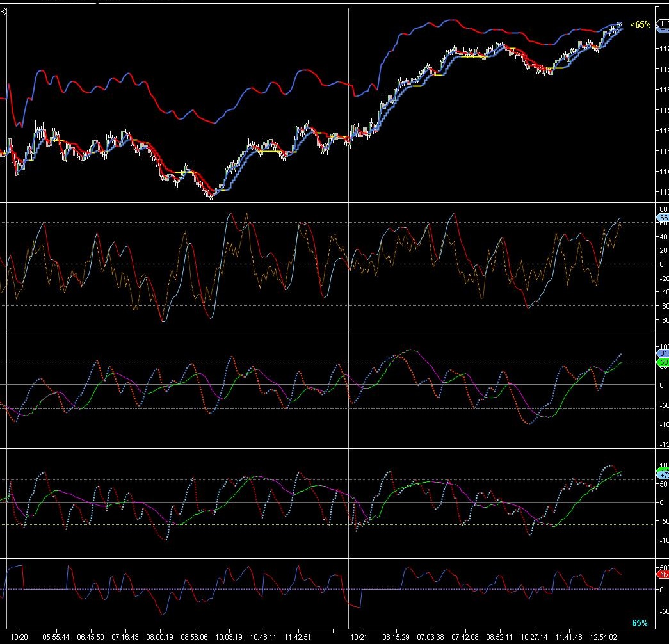Click the blue 81 value marker
The height and width of the screenshot is (644, 669).
click(663, 353)
